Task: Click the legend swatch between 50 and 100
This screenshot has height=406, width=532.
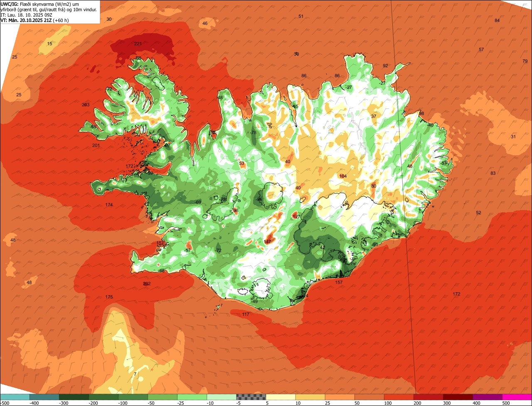Action: click(369, 397)
